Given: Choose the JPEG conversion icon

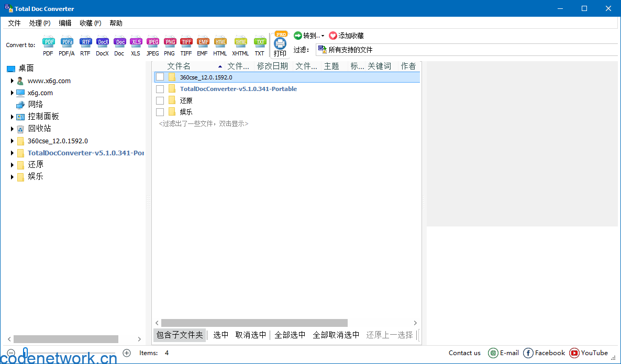Looking at the screenshot, I should 152,42.
